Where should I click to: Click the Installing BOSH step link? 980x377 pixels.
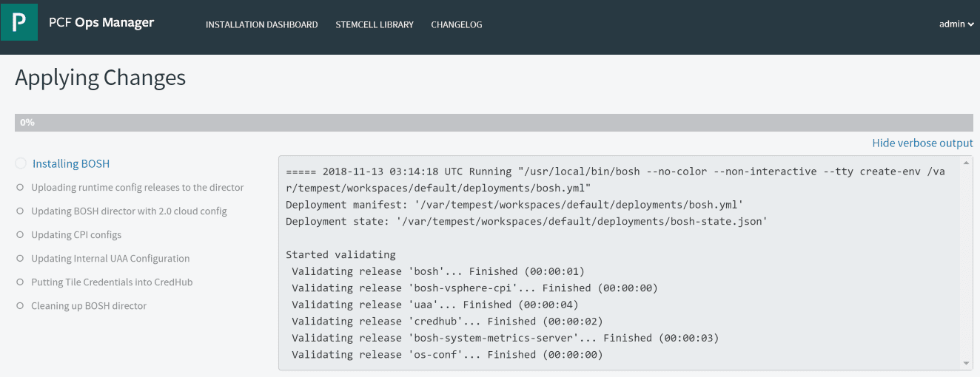pos(71,164)
